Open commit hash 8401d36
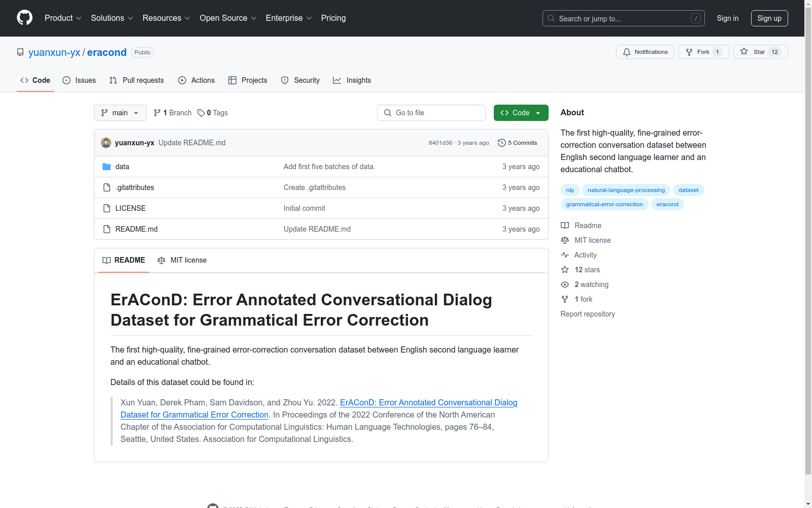 point(440,143)
